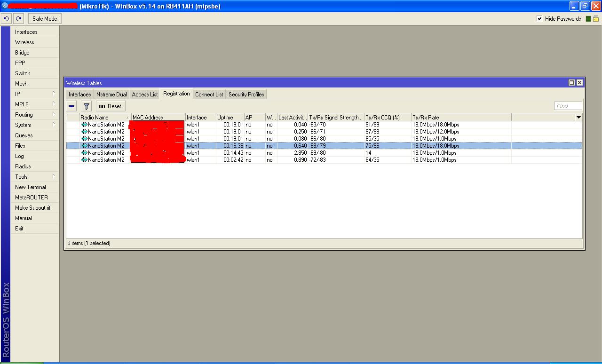
Task: Click the padlock icon beside Hide Passwords
Action: (596, 19)
